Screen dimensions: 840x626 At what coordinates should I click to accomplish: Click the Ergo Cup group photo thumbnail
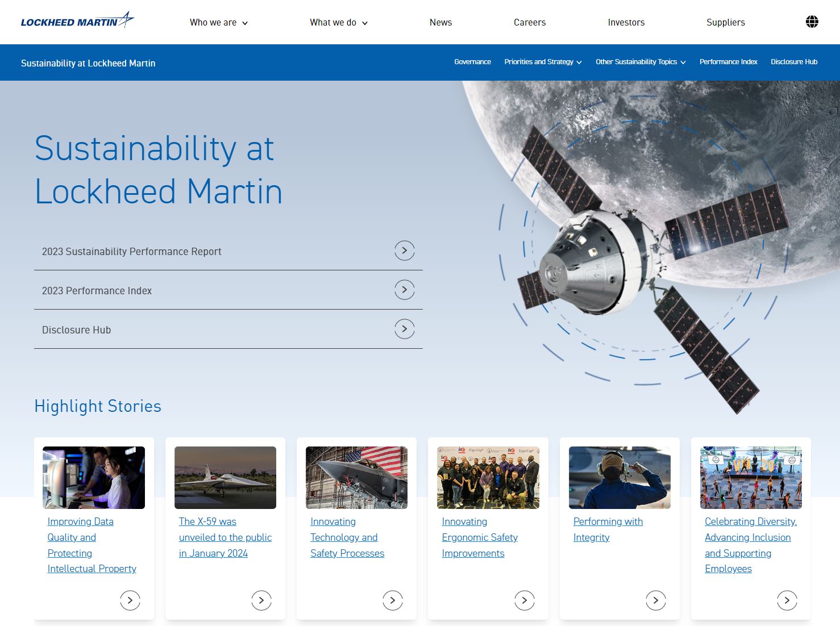[x=488, y=478]
